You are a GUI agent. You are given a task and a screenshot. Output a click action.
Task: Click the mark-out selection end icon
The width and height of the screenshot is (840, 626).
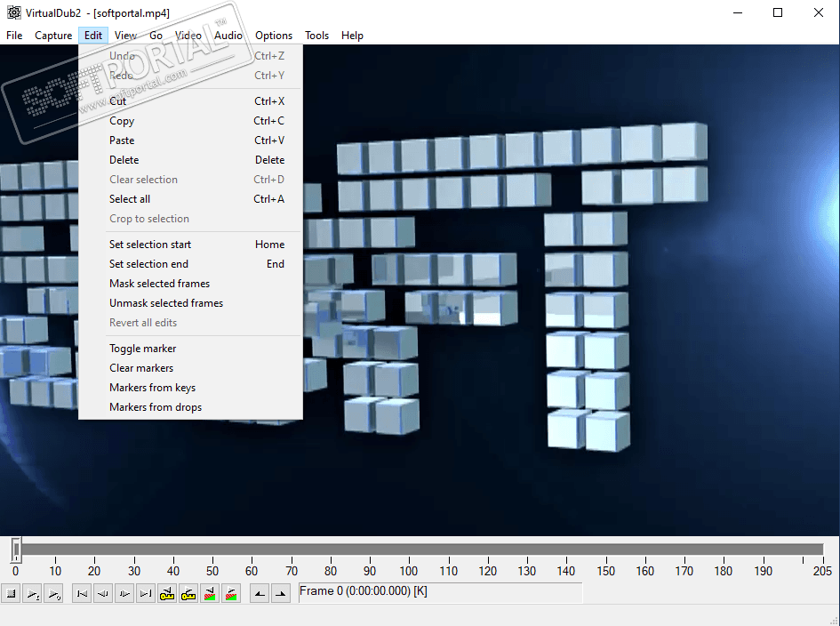[x=281, y=593]
